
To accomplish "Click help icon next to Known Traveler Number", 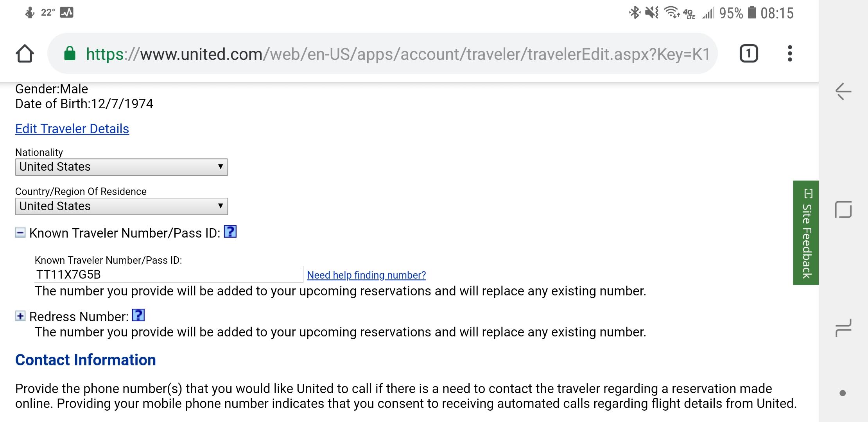I will [x=230, y=232].
